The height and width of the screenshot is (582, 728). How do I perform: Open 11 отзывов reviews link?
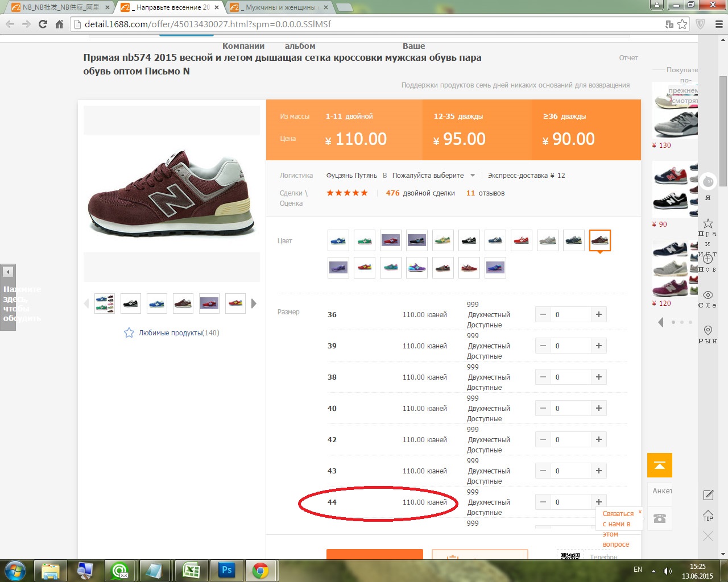click(485, 193)
